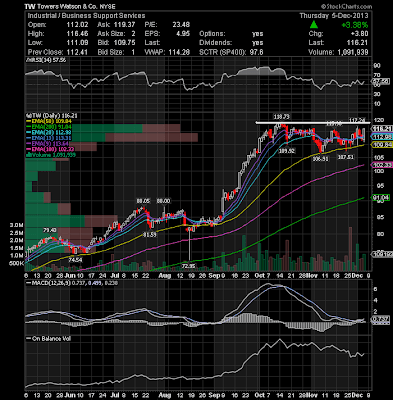Select the blue EMA(13) legend entry

pos(49,138)
